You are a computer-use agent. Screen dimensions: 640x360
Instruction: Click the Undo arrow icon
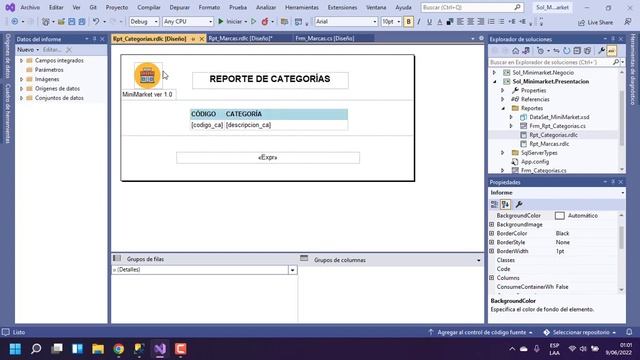(x=96, y=22)
